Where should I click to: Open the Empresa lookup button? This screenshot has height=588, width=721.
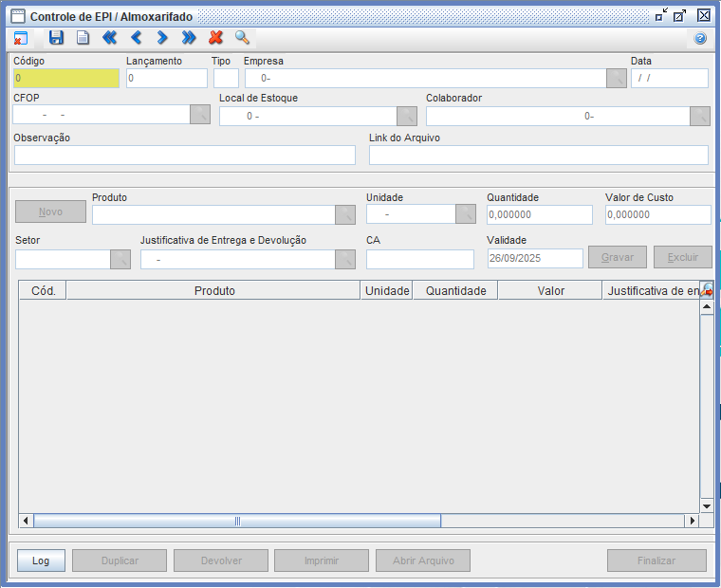tap(616, 79)
